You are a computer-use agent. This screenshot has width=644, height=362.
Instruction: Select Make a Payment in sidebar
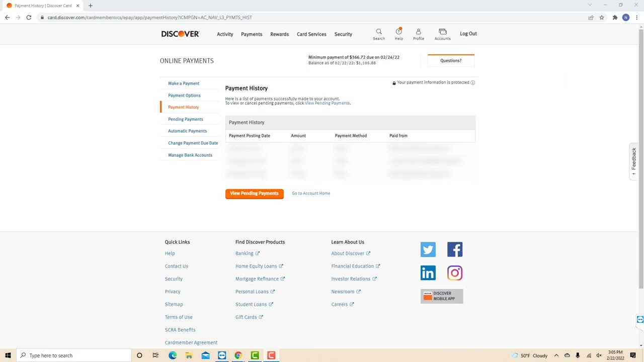184,83
